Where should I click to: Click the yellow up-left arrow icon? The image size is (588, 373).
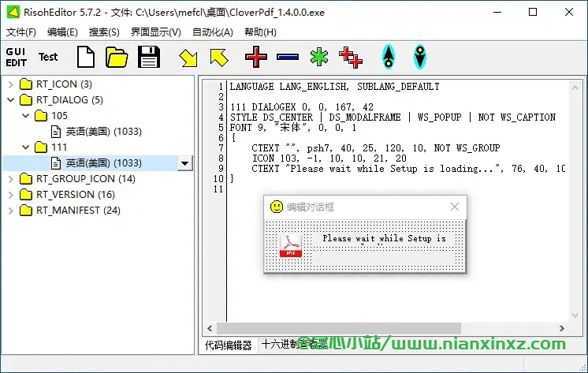pos(219,58)
